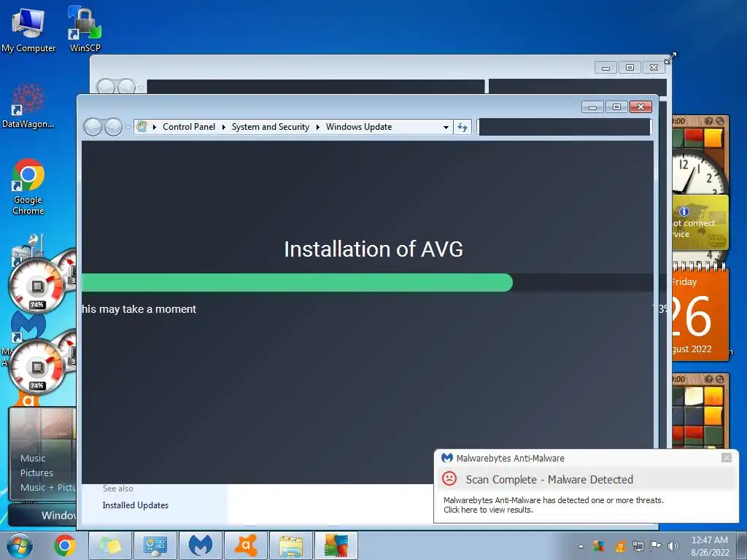Open AVG installer taskbar button
747x560 pixels.
[336, 545]
